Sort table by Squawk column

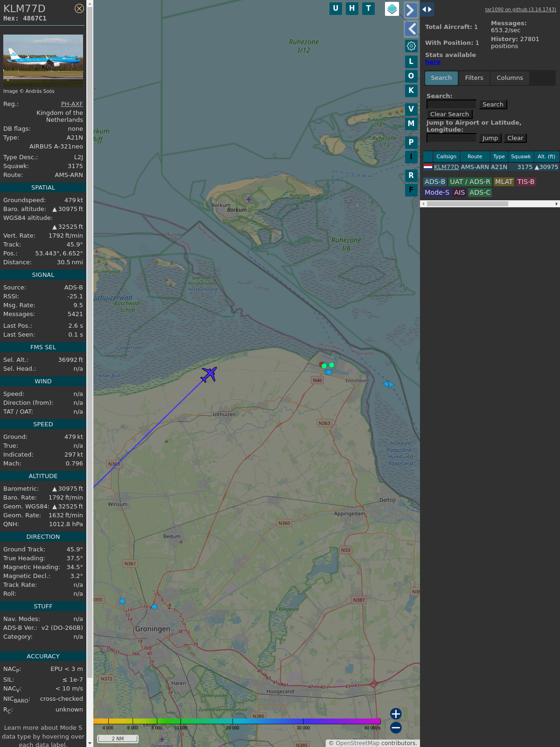(x=521, y=157)
